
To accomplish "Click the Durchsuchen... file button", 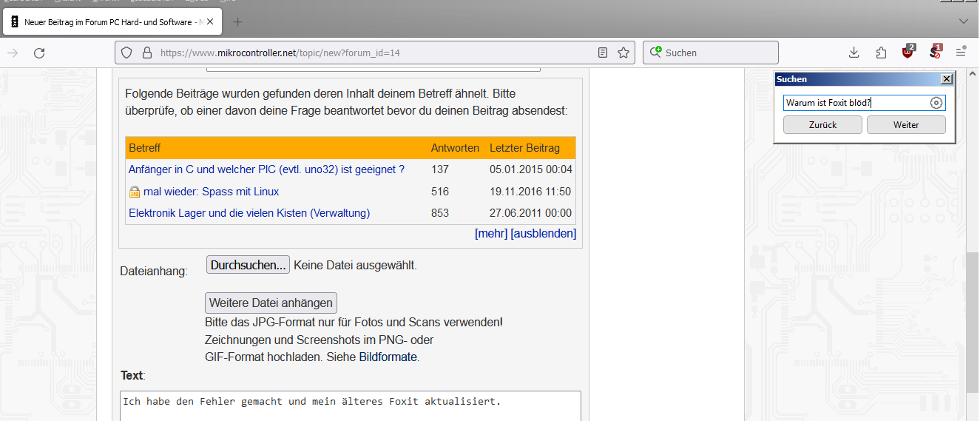I will coord(248,265).
